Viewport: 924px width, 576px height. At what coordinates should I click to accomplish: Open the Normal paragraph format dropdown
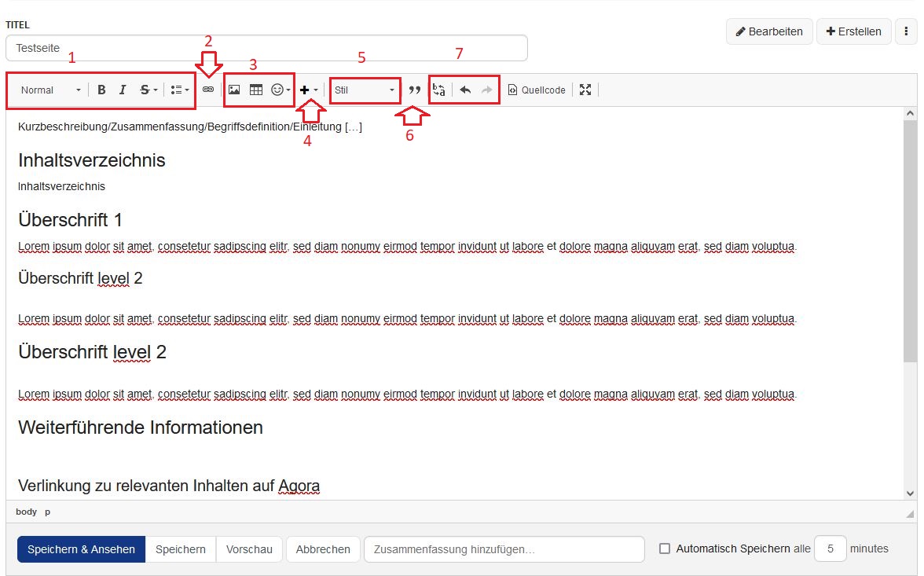pyautogui.click(x=50, y=90)
